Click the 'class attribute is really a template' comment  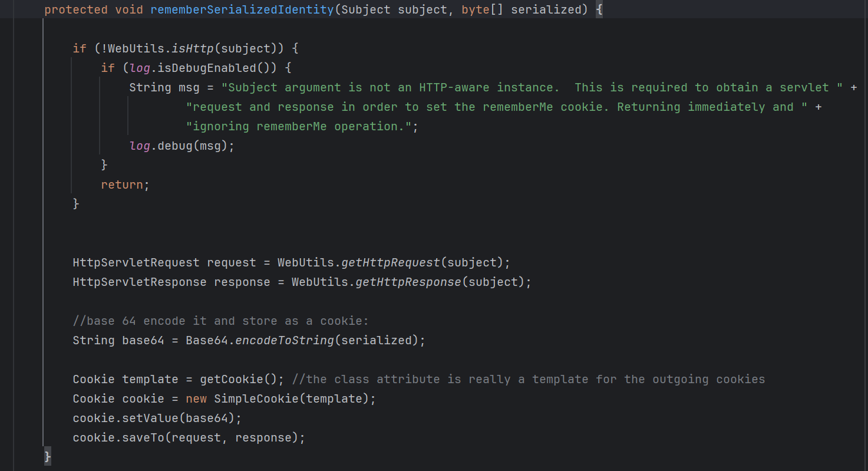point(529,379)
